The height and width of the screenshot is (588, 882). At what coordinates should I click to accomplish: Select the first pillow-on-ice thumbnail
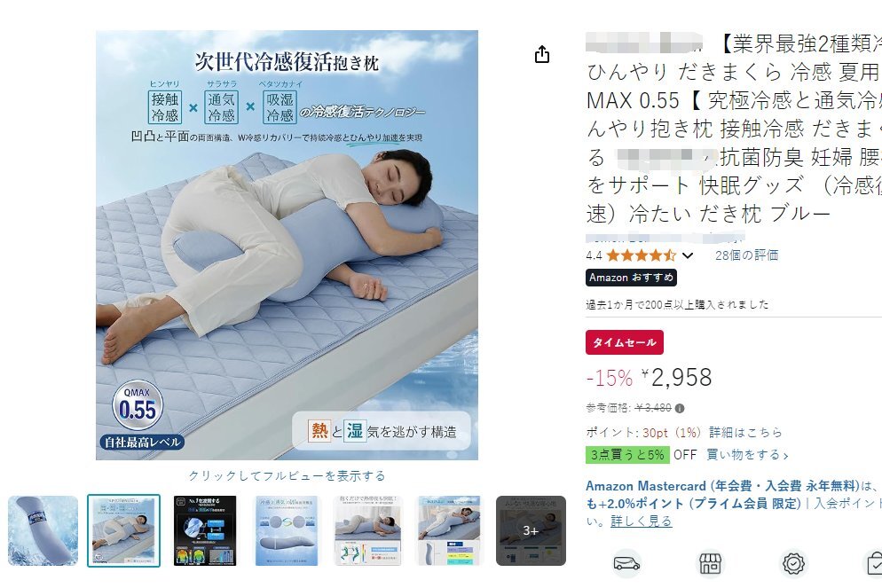coord(43,530)
